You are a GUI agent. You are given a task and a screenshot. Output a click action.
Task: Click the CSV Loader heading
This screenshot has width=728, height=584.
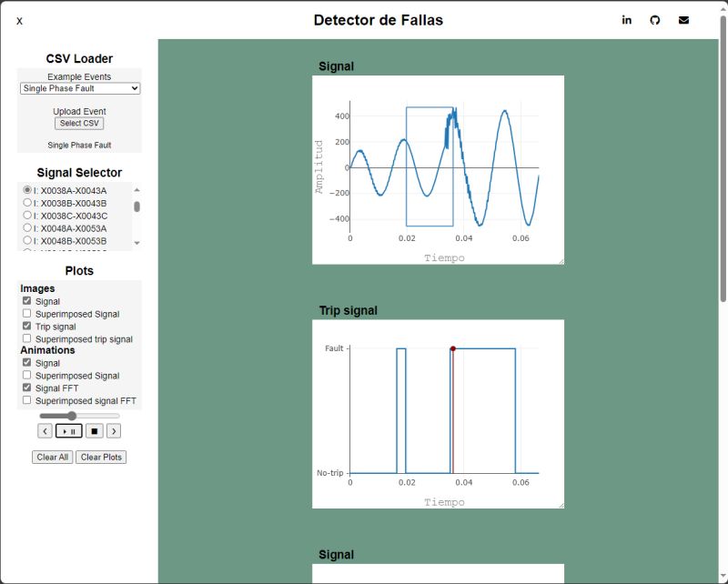79,59
